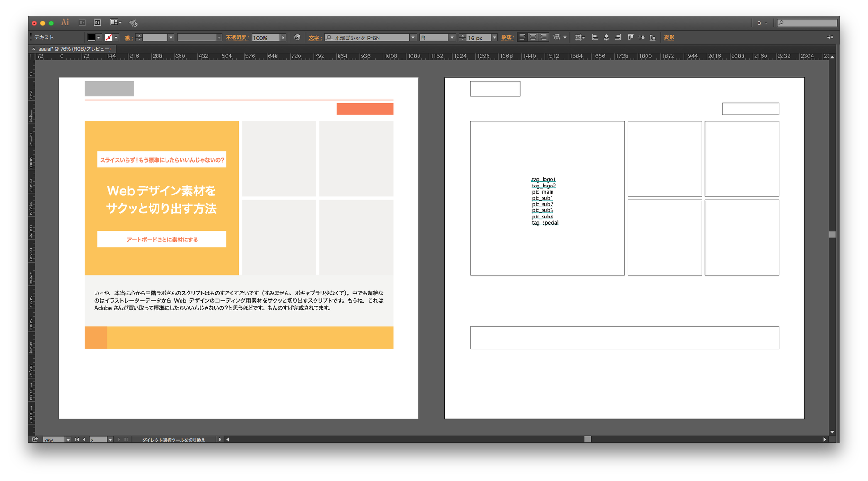868x481 pixels.
Task: Click Vertical Align Bottom icon
Action: (x=653, y=37)
